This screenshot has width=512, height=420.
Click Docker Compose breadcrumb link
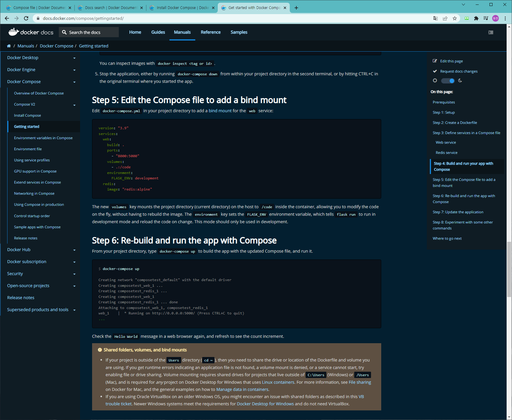56,46
